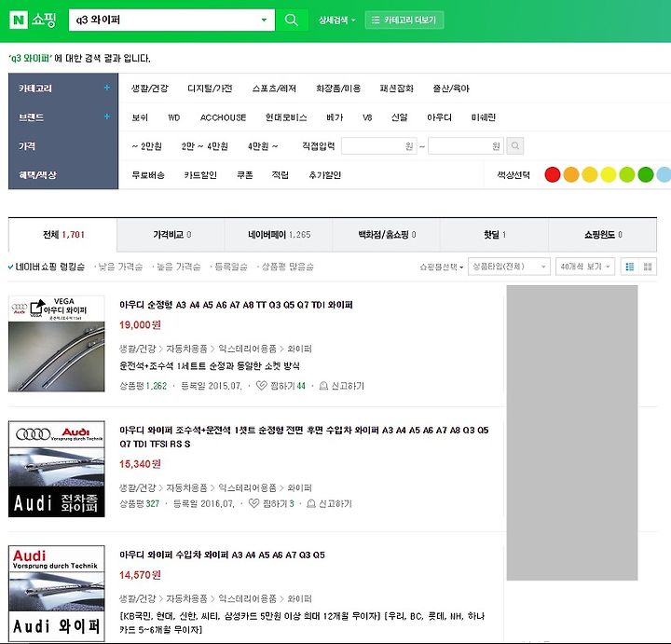The height and width of the screenshot is (644, 671).
Task: Open the Audi 전차종 와이퍼 thumbnail
Action: click(57, 469)
